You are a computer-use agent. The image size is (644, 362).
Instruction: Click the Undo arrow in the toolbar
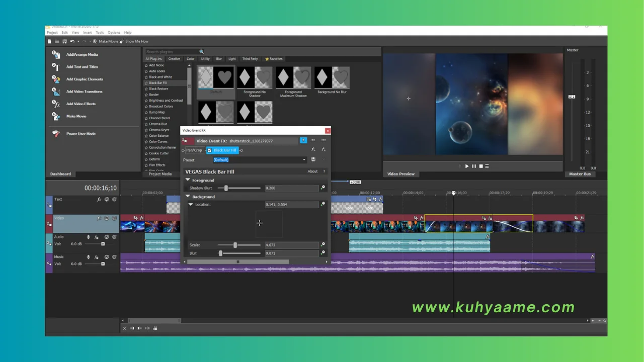click(72, 41)
